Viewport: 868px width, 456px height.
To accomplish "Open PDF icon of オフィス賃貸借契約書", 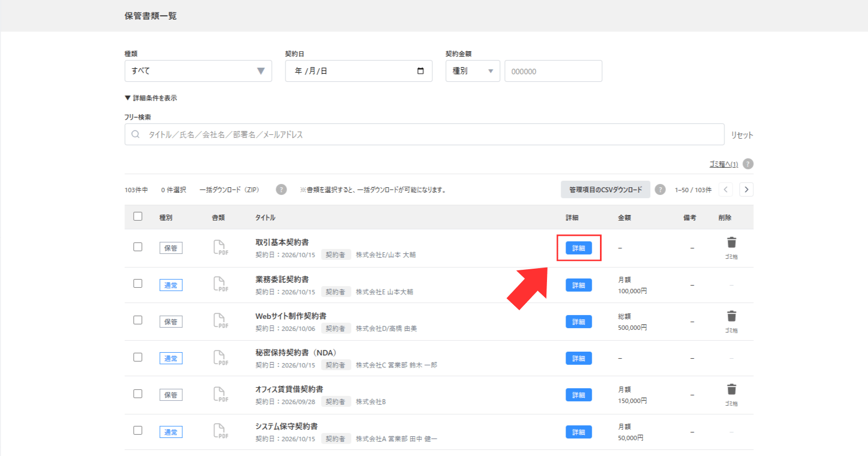I will click(x=221, y=394).
